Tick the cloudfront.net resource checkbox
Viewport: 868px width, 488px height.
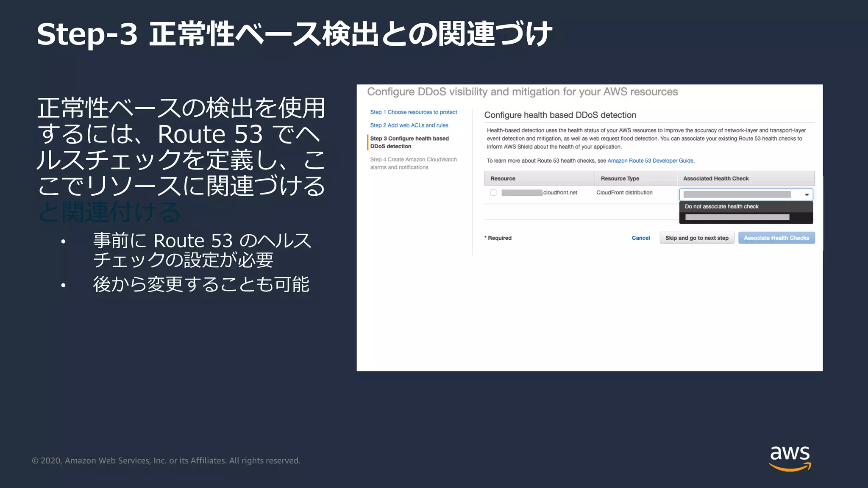click(x=493, y=193)
